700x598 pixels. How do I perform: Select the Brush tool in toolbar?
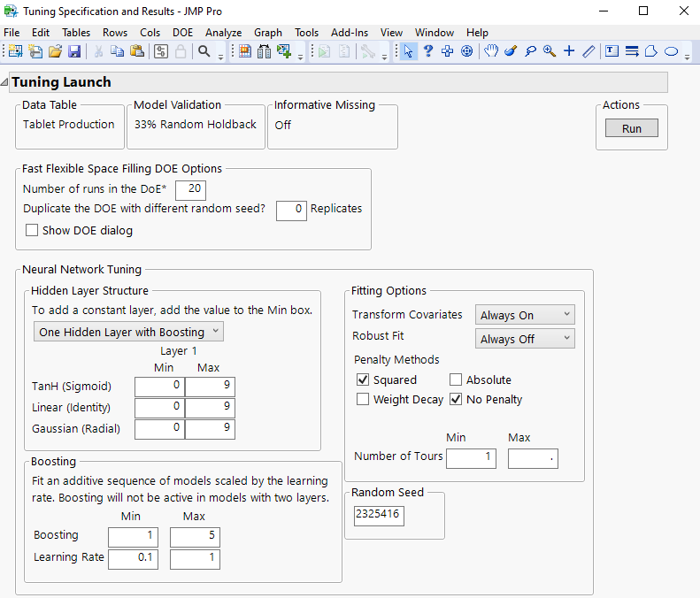511,51
